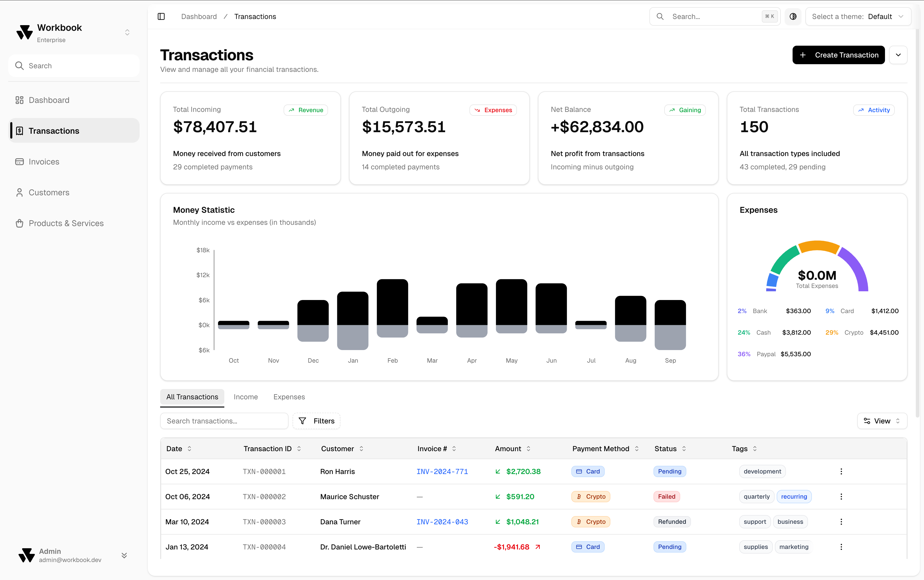Open invoice link INV-2024-771
Image resolution: width=924 pixels, height=580 pixels.
click(x=442, y=471)
